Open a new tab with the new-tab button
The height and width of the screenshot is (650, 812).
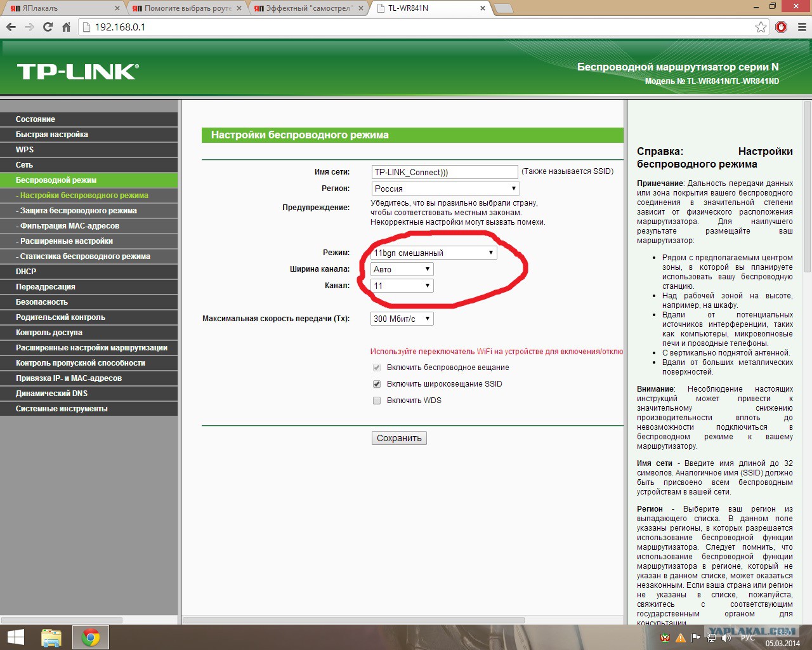coord(504,8)
